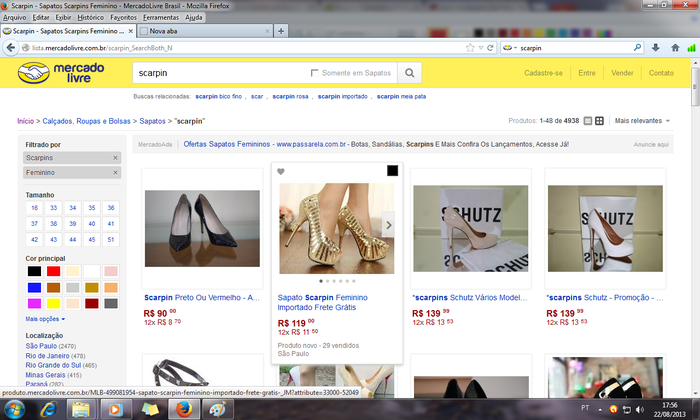Screen dimensions: 700x420
Task: Click the 'Vender' link
Action: 622,73
